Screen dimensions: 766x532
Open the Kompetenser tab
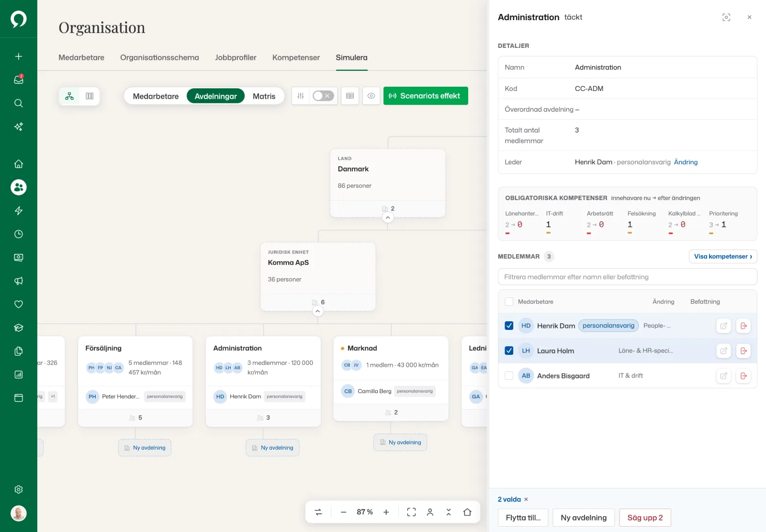coord(296,57)
